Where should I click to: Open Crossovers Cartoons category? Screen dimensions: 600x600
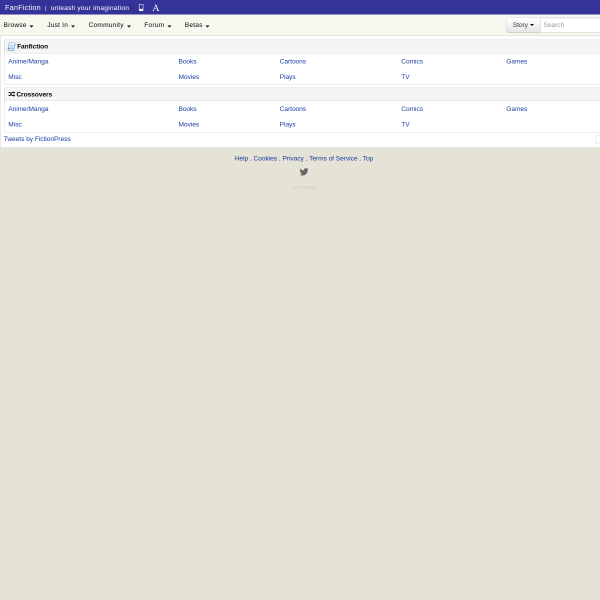click(x=293, y=109)
